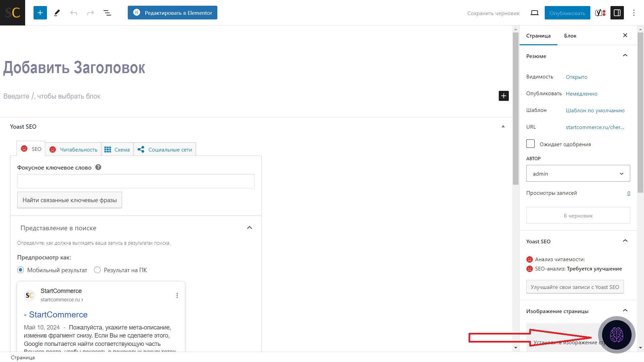This screenshot has height=362, width=644.
Task: Select Результат на ПК radio option
Action: (97, 270)
